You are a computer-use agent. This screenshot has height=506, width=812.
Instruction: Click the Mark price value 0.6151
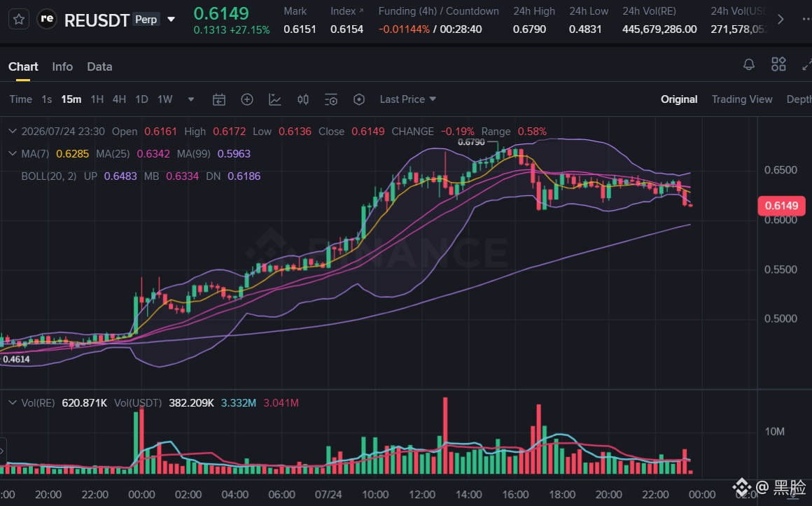300,29
